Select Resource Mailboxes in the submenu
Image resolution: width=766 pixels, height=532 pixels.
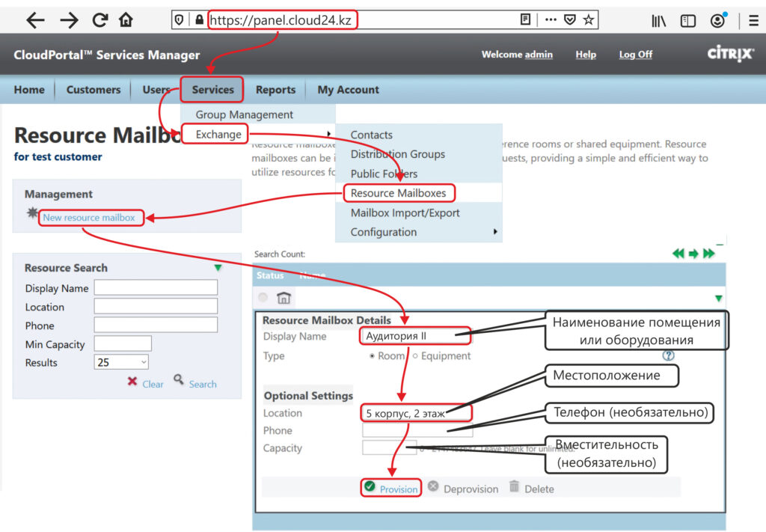click(x=398, y=193)
